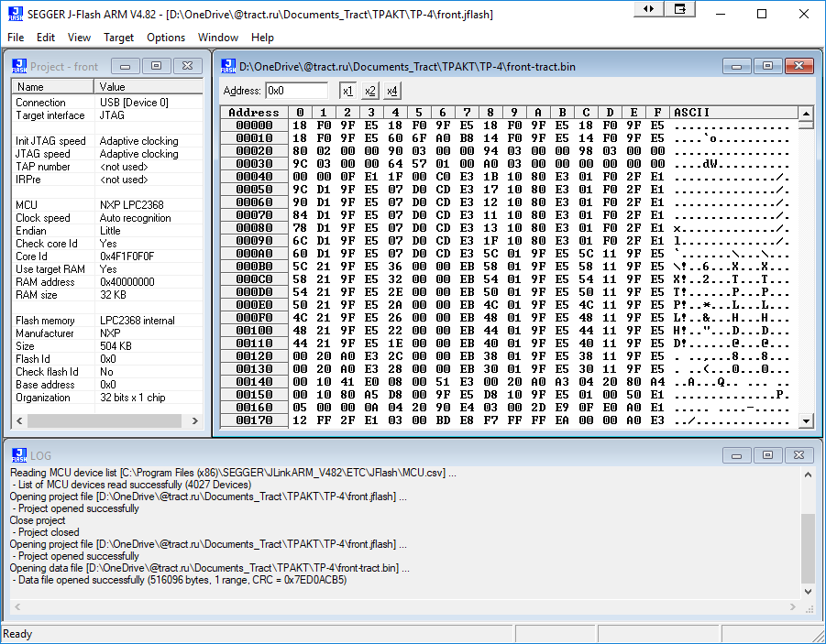Click the LOG panel scroll up arrow

coord(808,475)
